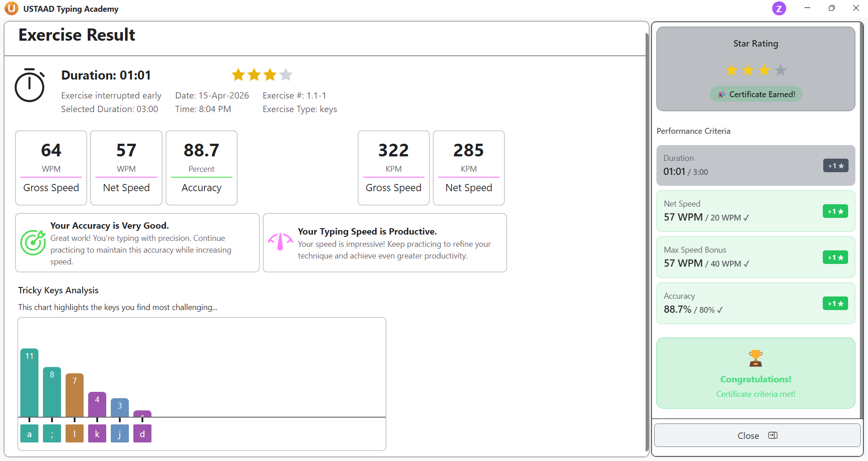The height and width of the screenshot is (461, 868).
Task: Click the Net Speed +1 star badge
Action: click(x=835, y=212)
